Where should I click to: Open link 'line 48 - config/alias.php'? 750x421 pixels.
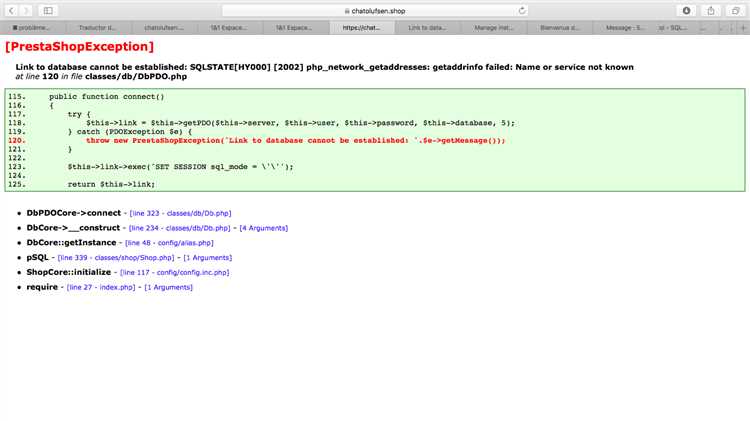169,243
